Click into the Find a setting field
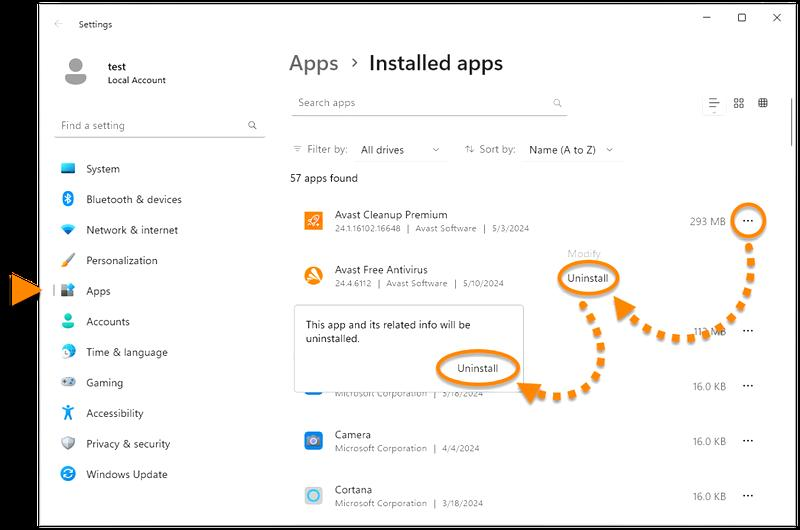The height and width of the screenshot is (530, 800). pos(160,125)
